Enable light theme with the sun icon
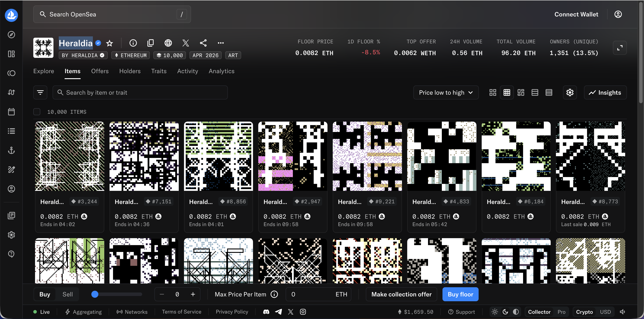 coord(495,312)
